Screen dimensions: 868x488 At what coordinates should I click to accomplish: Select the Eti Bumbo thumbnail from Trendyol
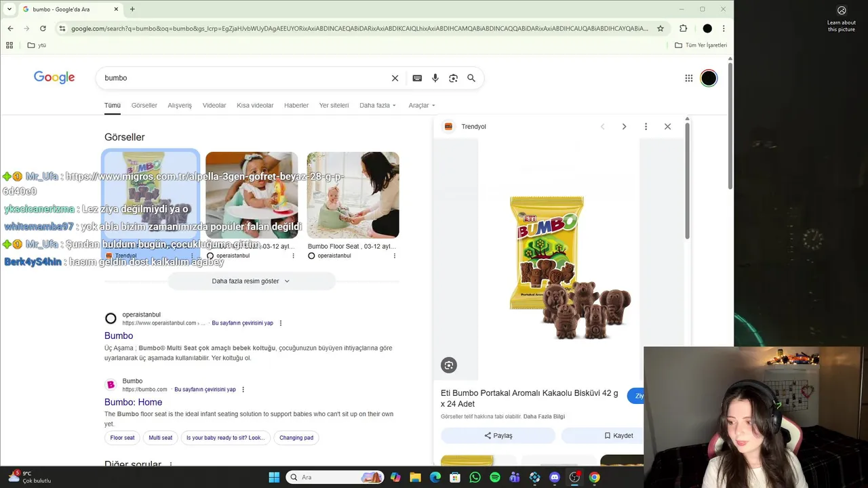tap(151, 195)
